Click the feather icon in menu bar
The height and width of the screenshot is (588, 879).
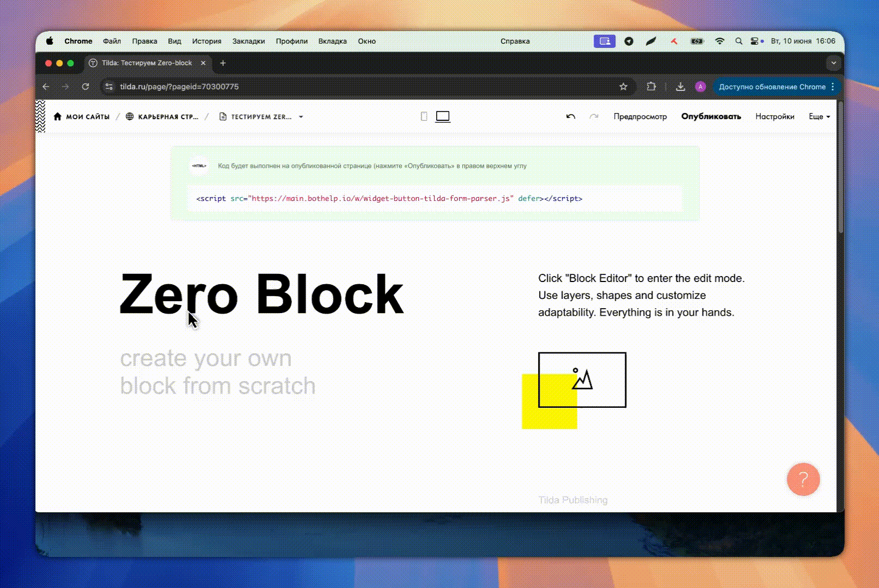651,41
